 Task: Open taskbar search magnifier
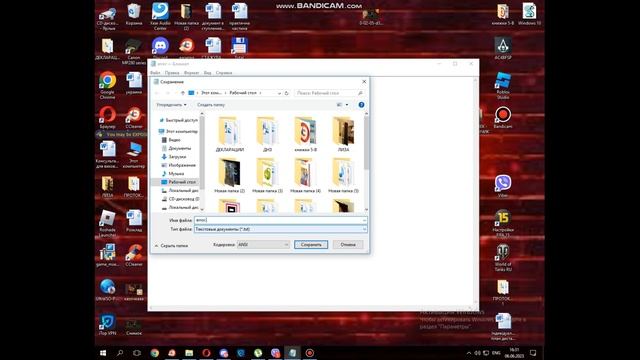point(120,353)
